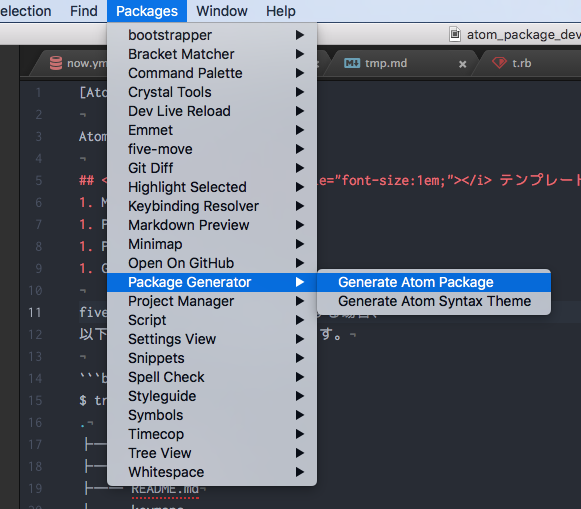
Task: Expand the Minimap submenu arrow
Action: click(x=300, y=244)
